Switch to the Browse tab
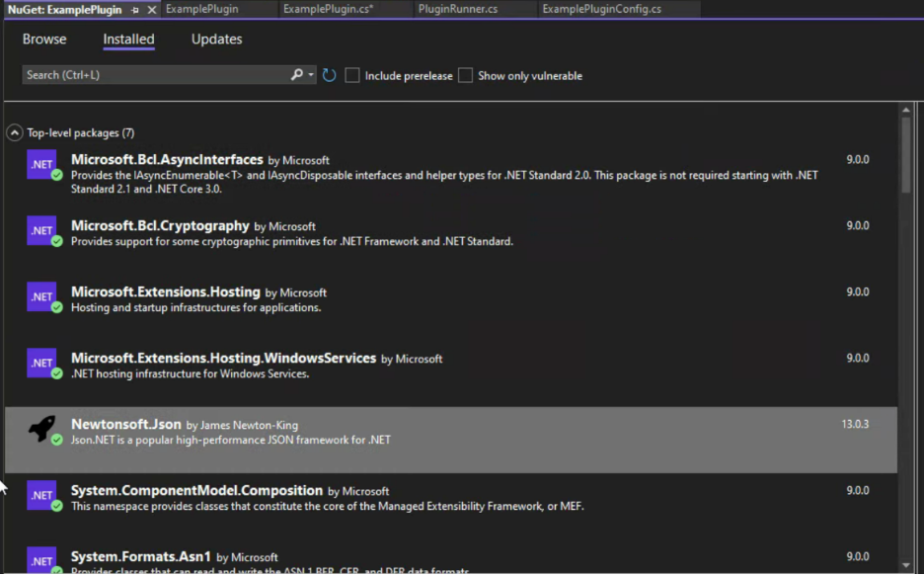Viewport: 924px width, 575px height. click(44, 39)
